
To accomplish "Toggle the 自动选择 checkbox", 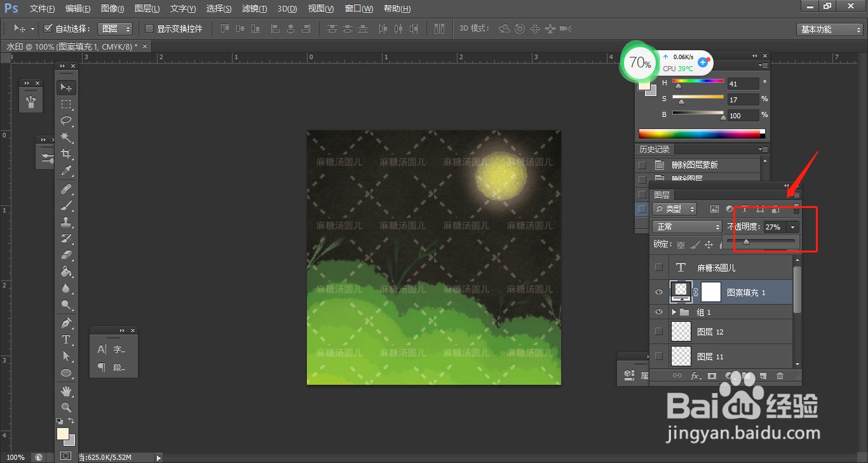I will pyautogui.click(x=48, y=29).
